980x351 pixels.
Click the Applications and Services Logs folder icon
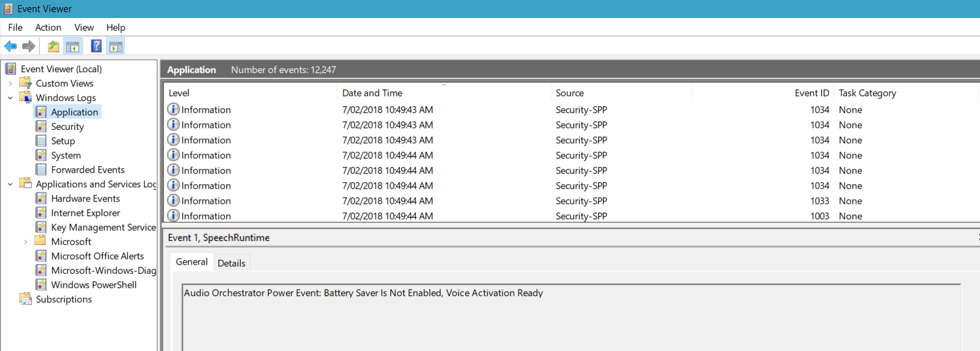(x=26, y=184)
